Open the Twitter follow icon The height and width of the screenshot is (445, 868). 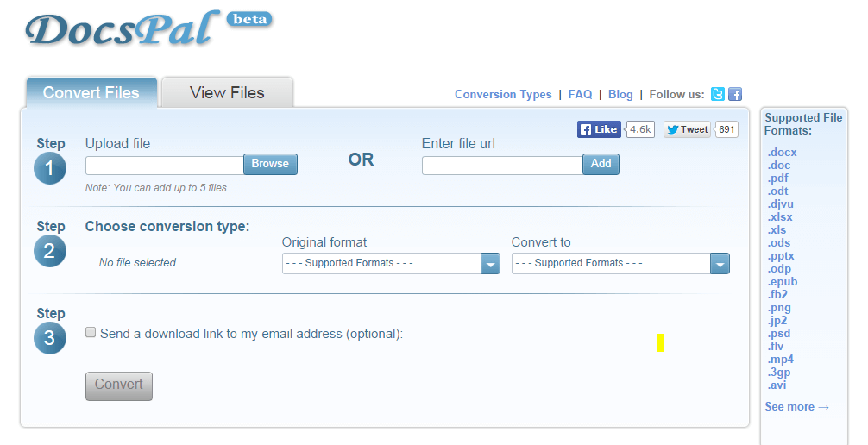point(717,94)
